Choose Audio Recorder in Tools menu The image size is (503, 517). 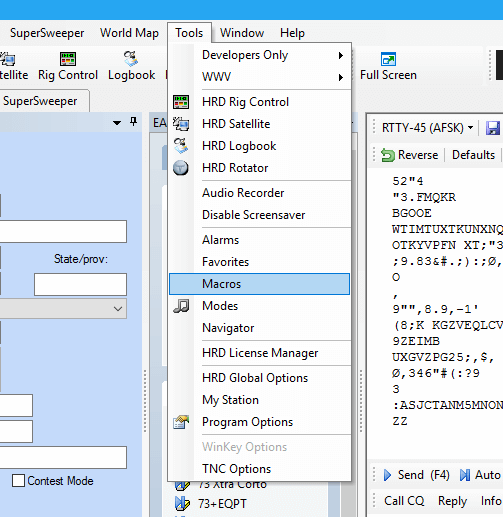coord(259,193)
